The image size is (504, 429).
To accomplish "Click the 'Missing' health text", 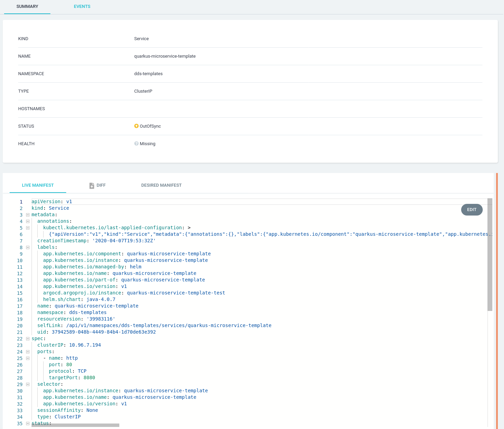I will pos(147,144).
